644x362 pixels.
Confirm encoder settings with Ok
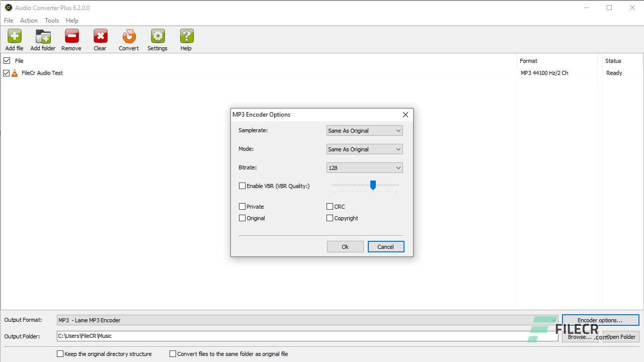click(345, 246)
